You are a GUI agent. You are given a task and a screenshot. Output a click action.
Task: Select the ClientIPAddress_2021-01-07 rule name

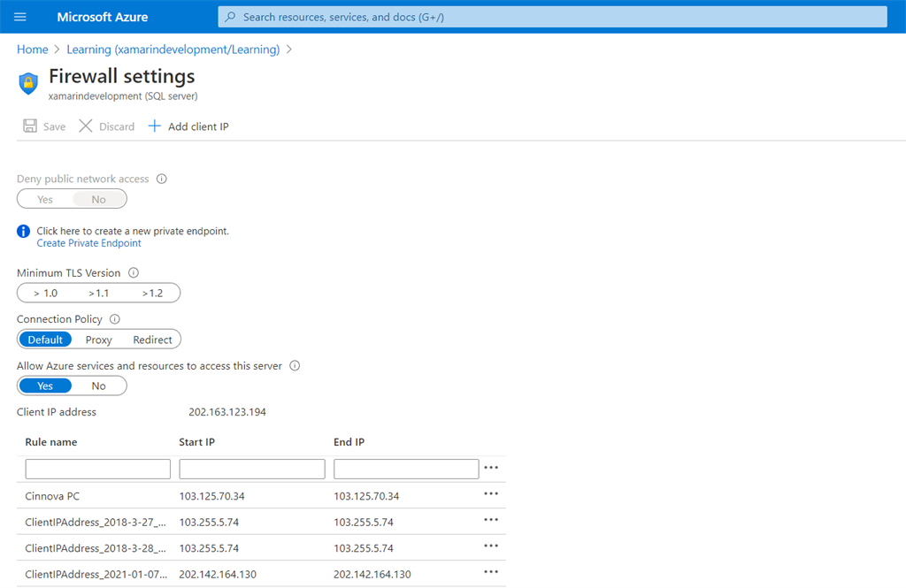[x=96, y=574]
